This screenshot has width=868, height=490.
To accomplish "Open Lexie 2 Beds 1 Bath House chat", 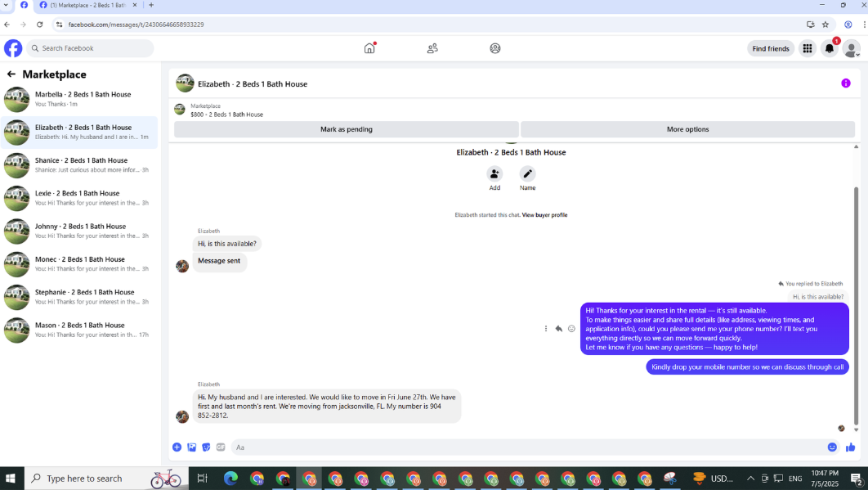I will tap(79, 198).
